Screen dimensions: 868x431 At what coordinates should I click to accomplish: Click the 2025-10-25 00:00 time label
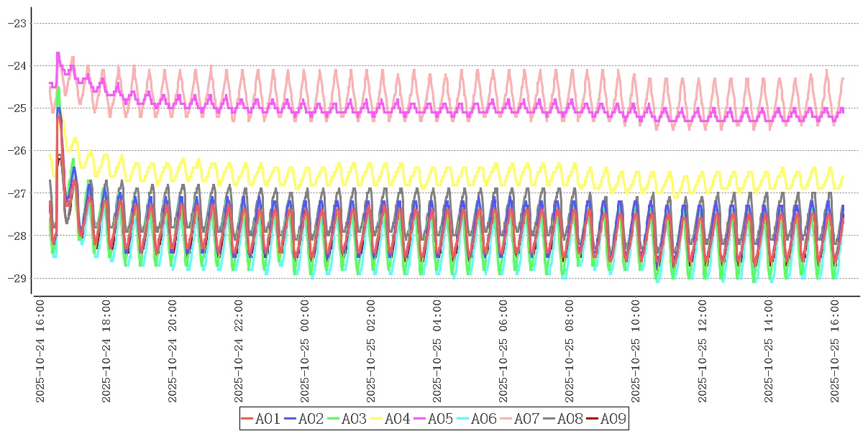(x=305, y=352)
